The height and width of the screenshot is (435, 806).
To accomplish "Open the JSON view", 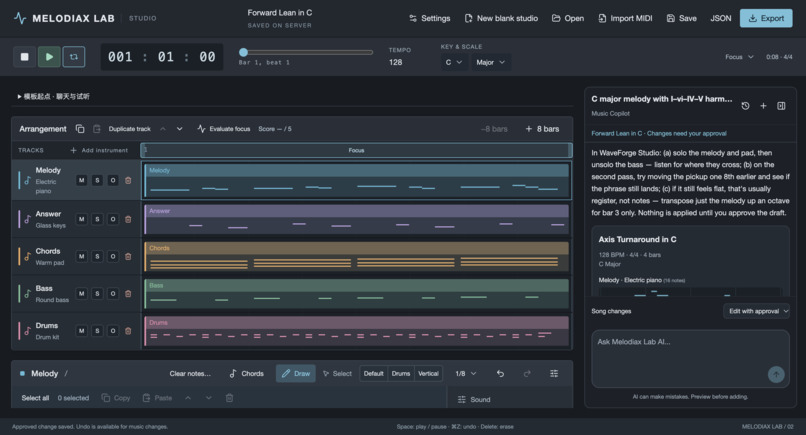I will coord(721,19).
